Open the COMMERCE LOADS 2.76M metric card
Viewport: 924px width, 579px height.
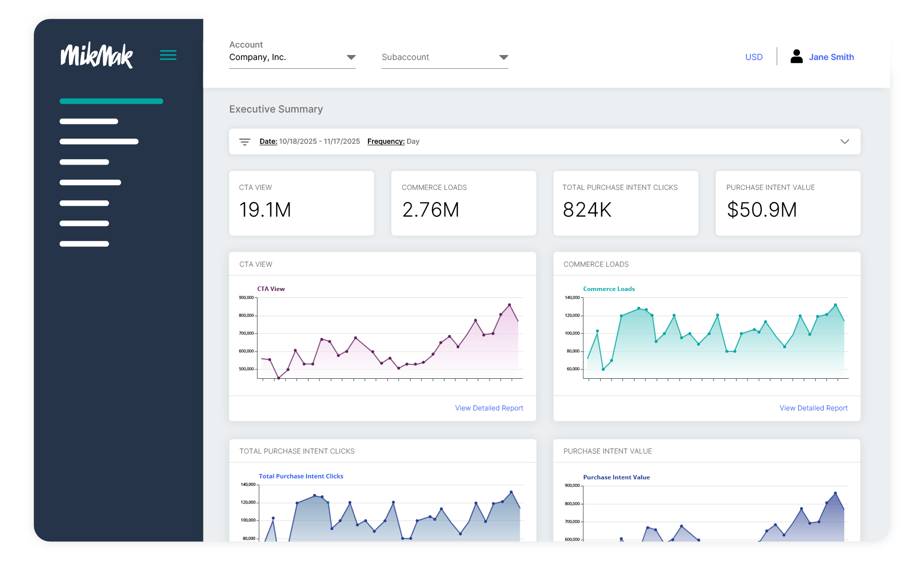[463, 203]
